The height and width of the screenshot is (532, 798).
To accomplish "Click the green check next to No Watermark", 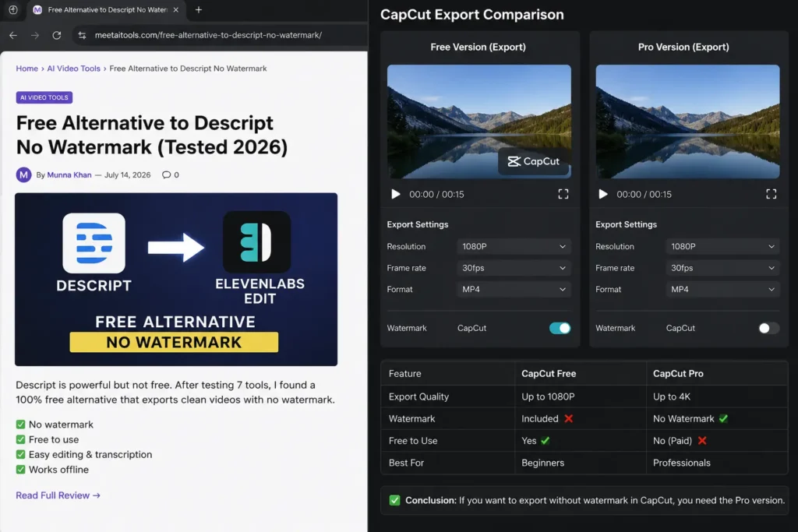I will coord(723,418).
